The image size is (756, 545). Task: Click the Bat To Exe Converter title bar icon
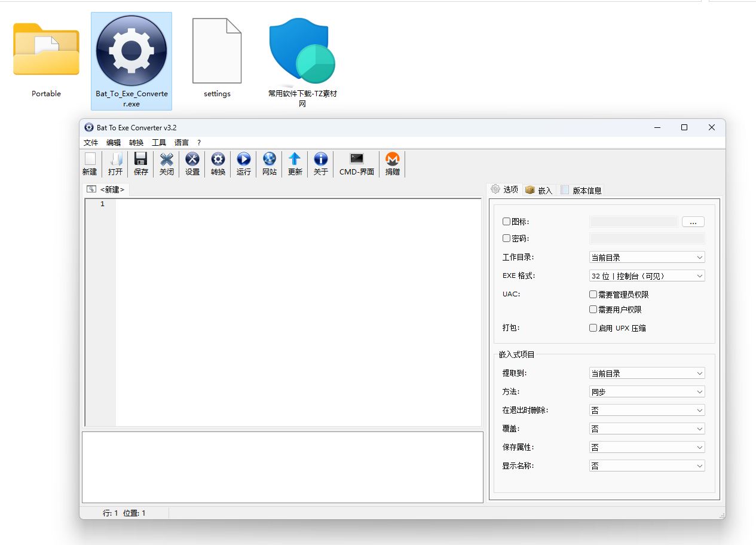(x=89, y=127)
